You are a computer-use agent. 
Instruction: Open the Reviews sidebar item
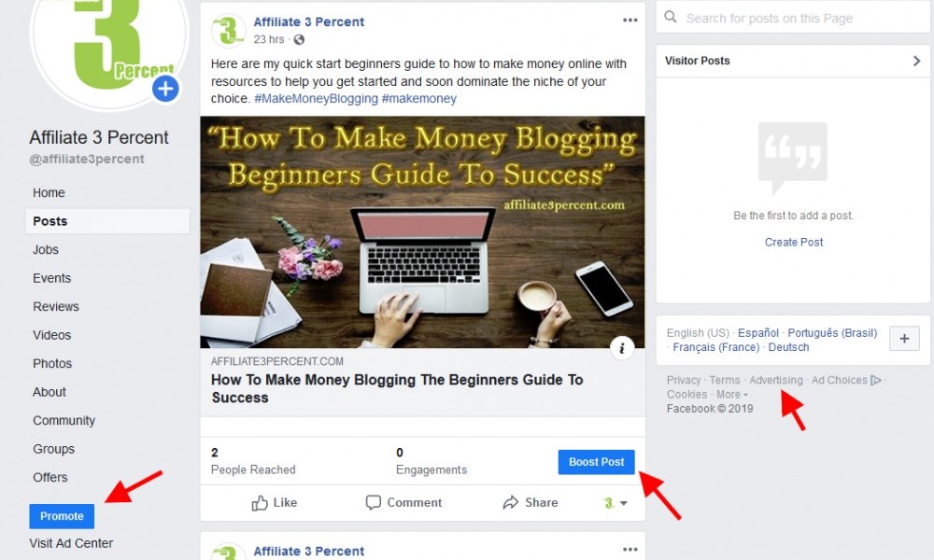(x=56, y=306)
